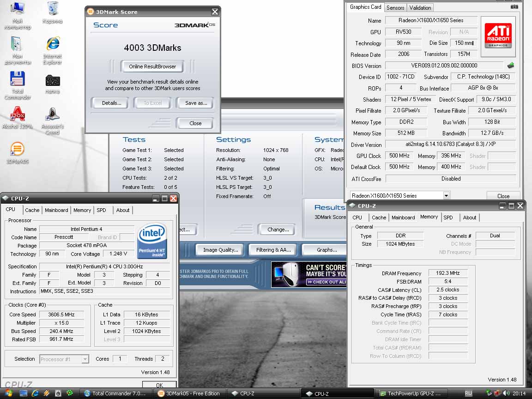Viewport: 532px width, 399px height.
Task: Open the My Documents desktop icon
Action: click(17, 50)
